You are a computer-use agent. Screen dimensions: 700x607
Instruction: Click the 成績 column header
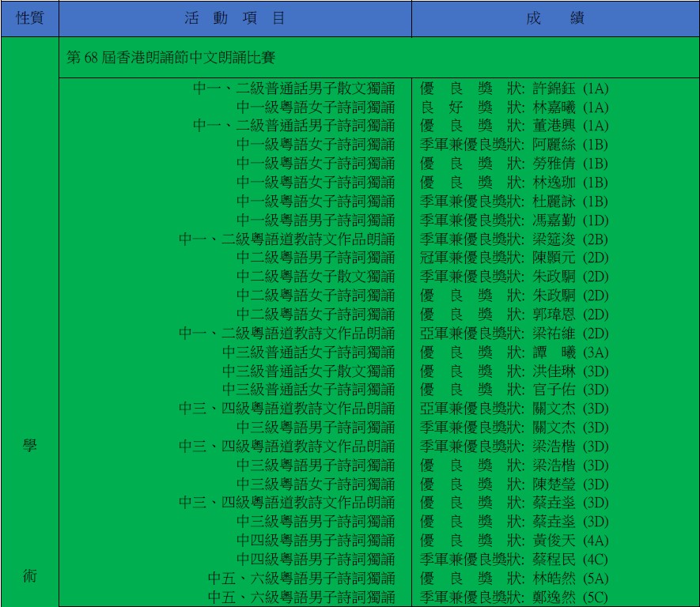[555, 18]
